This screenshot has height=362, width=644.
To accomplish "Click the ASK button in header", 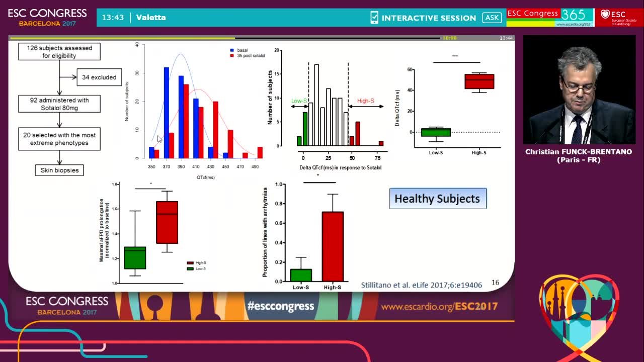I will click(492, 18).
